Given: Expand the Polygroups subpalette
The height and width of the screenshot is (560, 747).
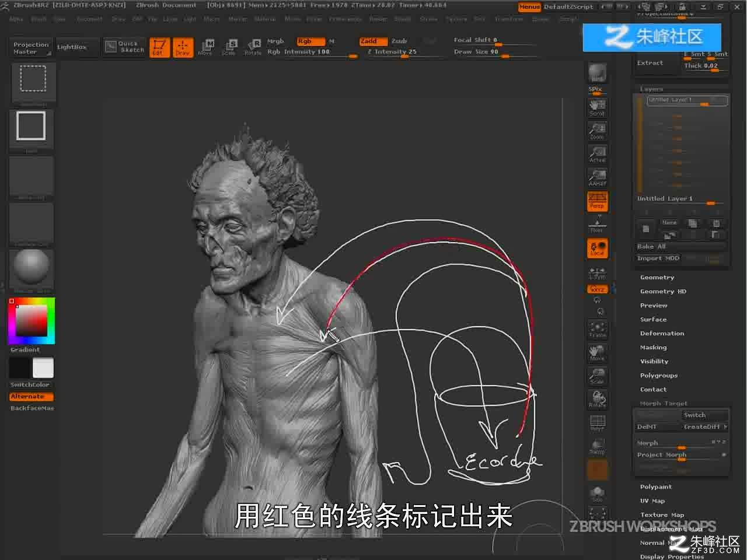Looking at the screenshot, I should click(659, 376).
